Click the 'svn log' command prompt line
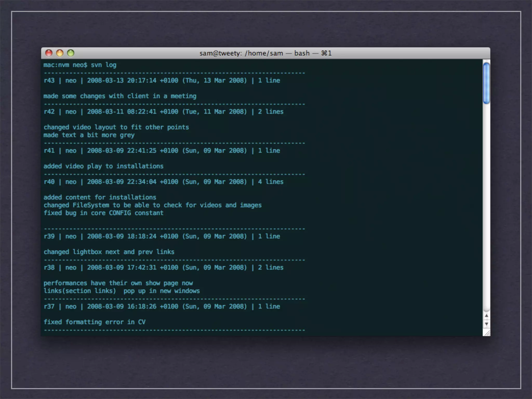The image size is (532, 399). [x=80, y=65]
